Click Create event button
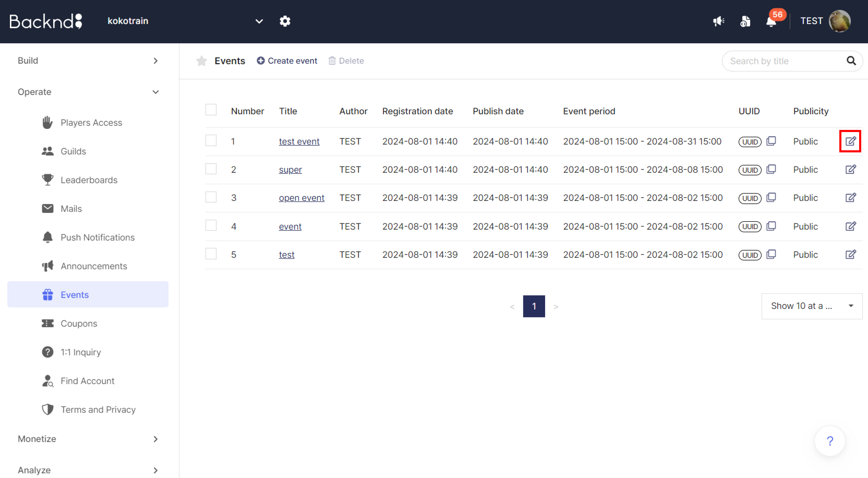Viewport: 868px width, 478px height. pos(287,61)
